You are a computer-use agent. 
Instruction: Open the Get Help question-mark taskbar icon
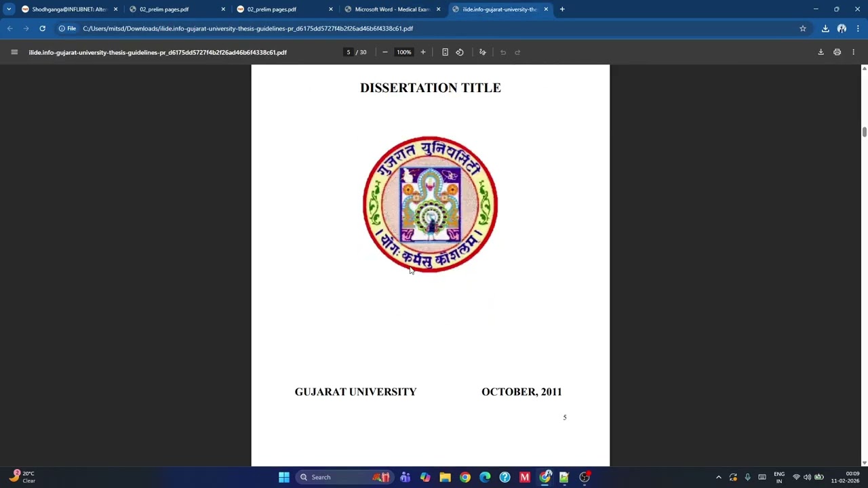tap(505, 477)
